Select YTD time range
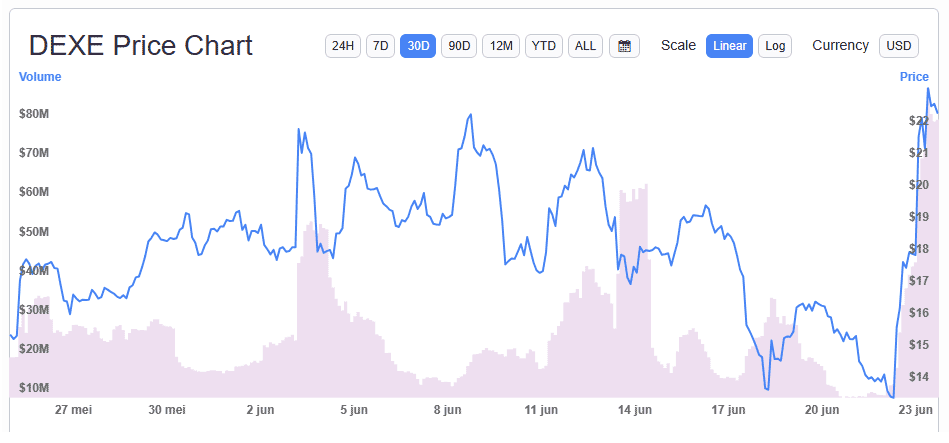This screenshot has width=949, height=443. 543,46
